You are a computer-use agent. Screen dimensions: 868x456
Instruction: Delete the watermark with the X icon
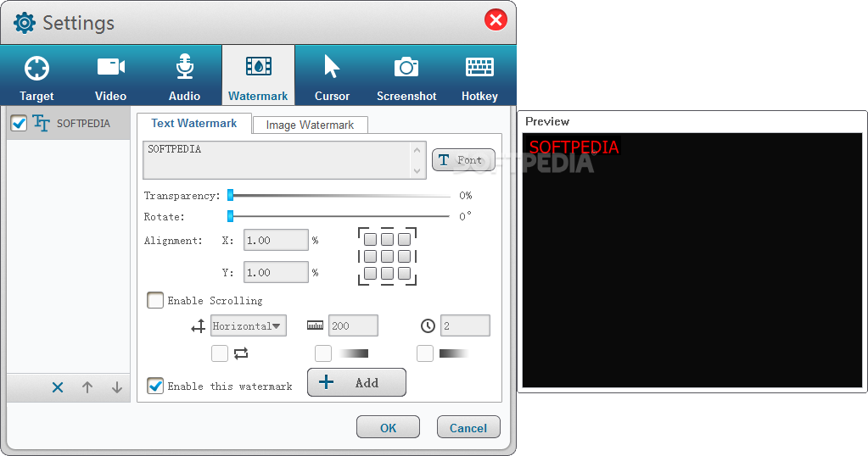click(58, 387)
